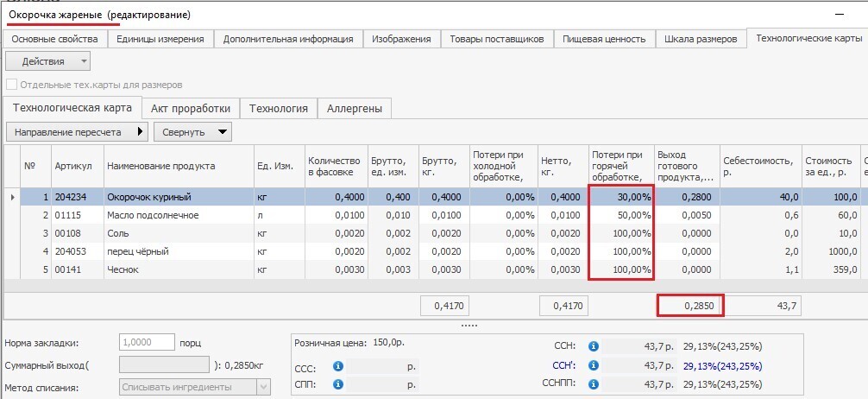868x399 pixels.
Task: Switch to the 'Акт проработки' tab
Action: coord(191,108)
